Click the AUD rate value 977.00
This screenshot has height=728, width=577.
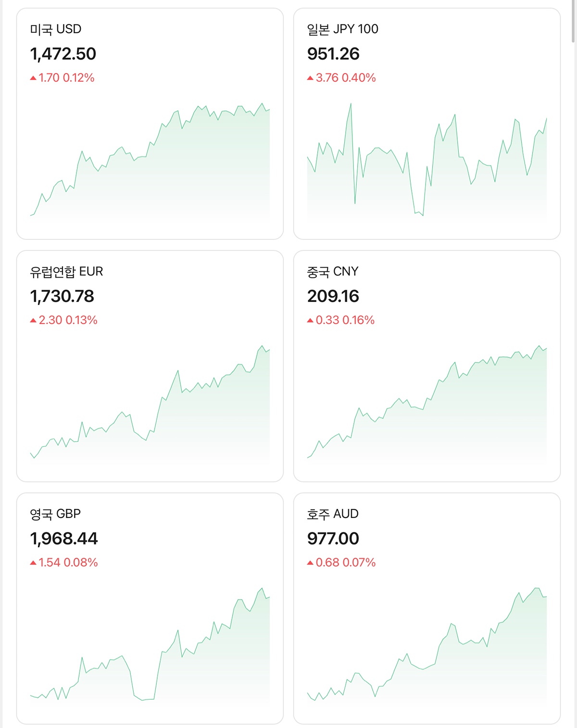point(333,539)
